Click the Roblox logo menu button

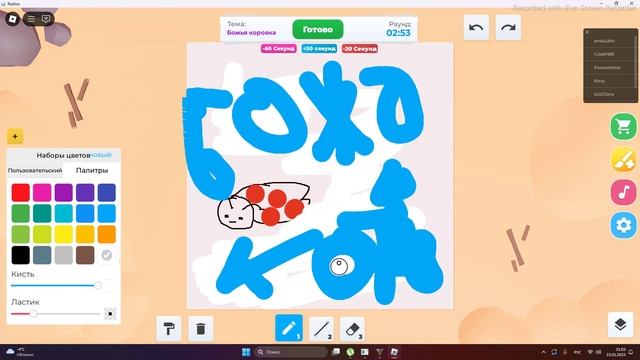[x=13, y=19]
